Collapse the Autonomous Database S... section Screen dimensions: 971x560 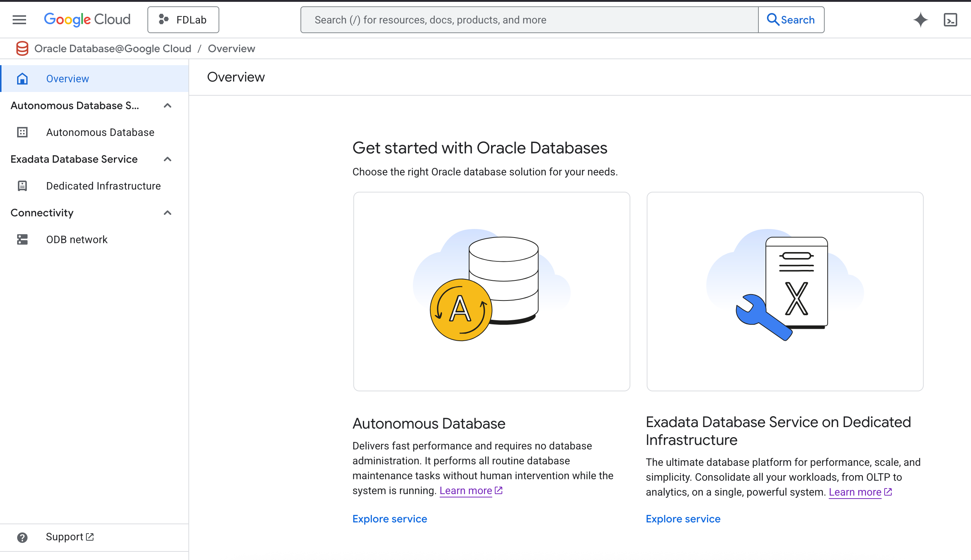click(167, 105)
